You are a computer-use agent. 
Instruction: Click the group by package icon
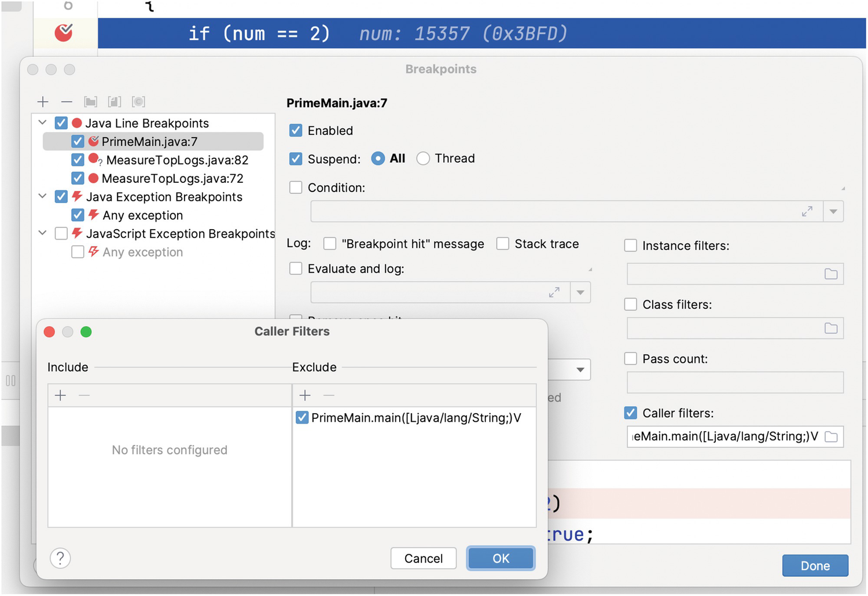91,102
